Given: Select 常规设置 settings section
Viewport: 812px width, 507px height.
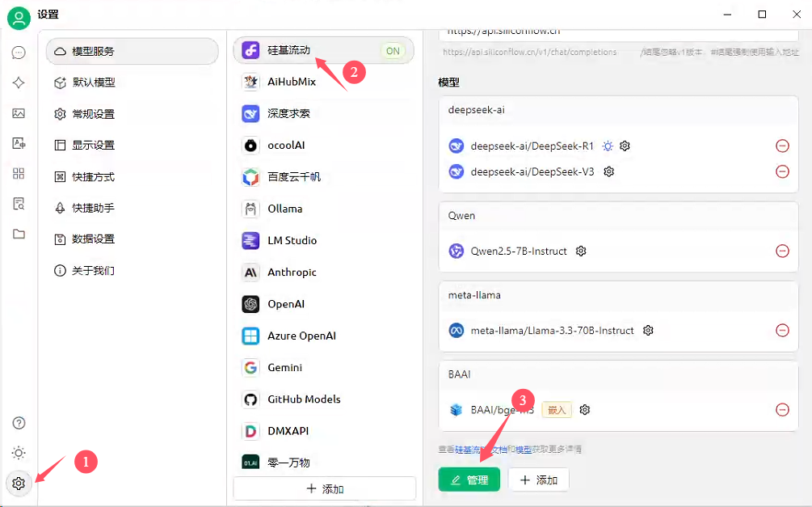Looking at the screenshot, I should click(x=132, y=114).
